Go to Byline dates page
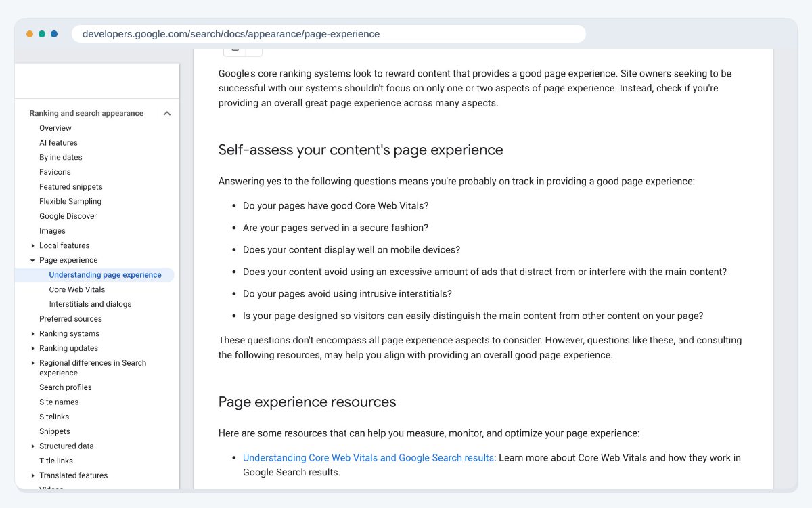 point(61,157)
